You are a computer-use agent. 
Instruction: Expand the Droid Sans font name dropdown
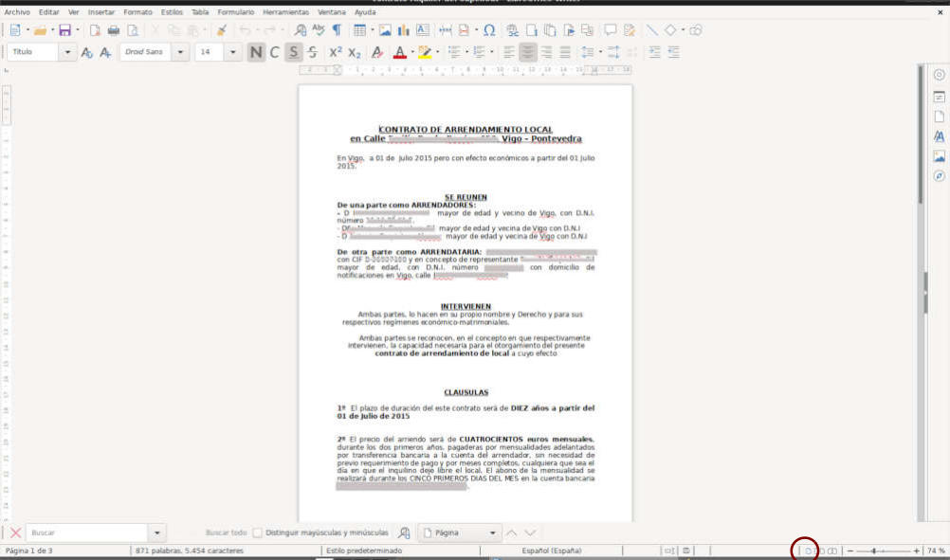[x=180, y=53]
